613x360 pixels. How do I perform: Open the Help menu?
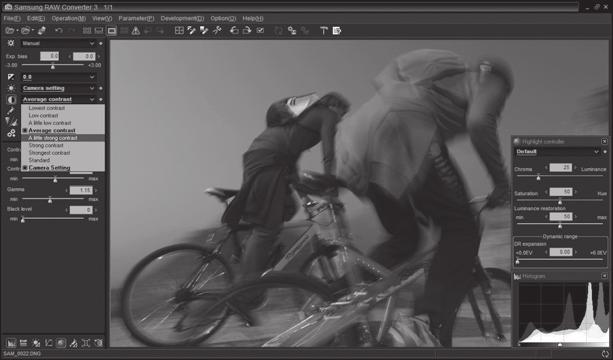[x=253, y=18]
